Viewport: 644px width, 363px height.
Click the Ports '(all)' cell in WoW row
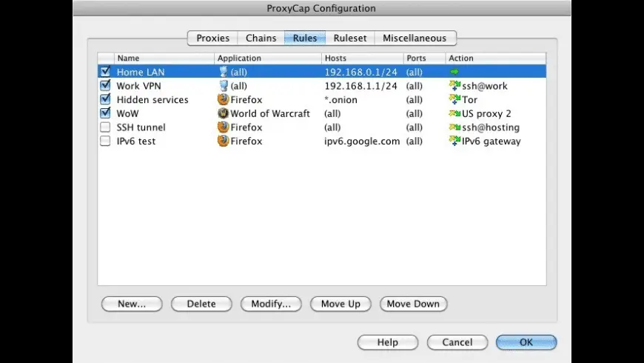point(414,113)
